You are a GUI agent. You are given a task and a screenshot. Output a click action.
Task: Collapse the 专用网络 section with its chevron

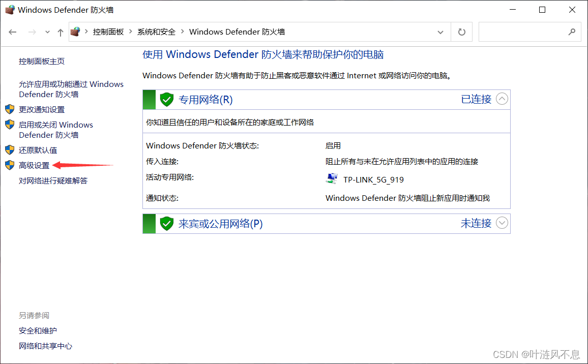pos(502,99)
